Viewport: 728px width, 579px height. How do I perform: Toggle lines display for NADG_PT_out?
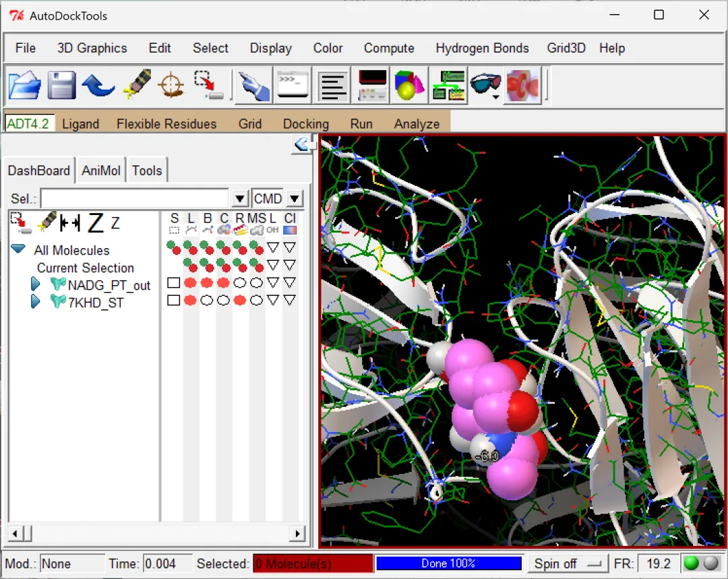click(190, 283)
